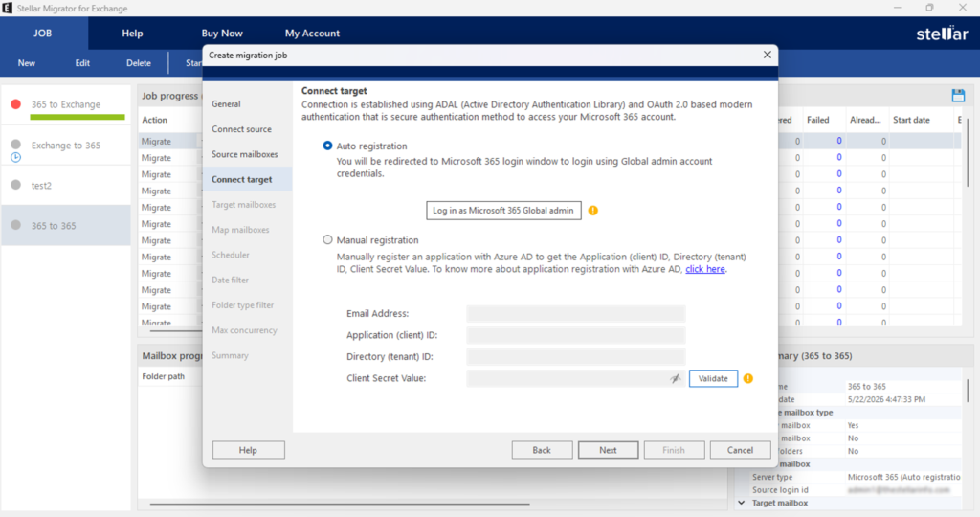Image resolution: width=980 pixels, height=517 pixels.
Task: Click the stellar logo at top right
Action: pos(942,34)
